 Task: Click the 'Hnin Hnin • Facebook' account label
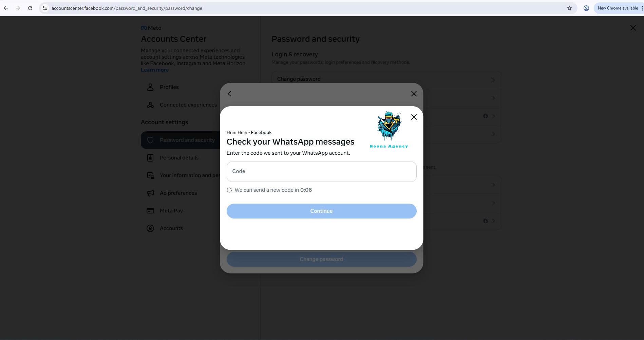(x=249, y=132)
